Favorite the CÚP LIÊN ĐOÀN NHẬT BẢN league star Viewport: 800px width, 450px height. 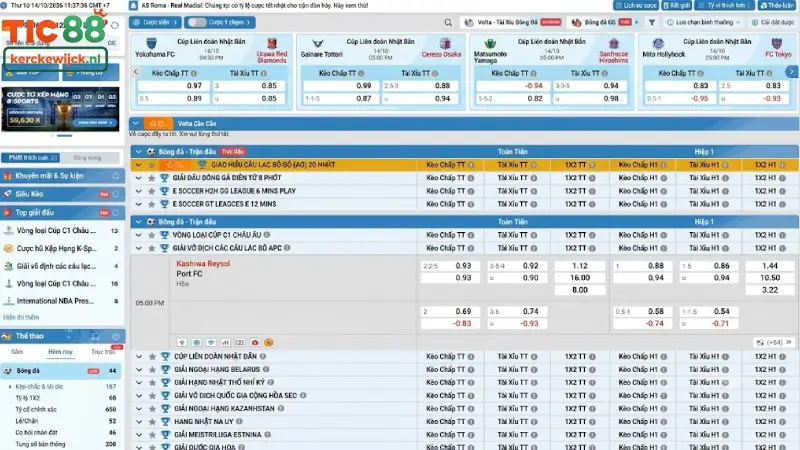(152, 357)
